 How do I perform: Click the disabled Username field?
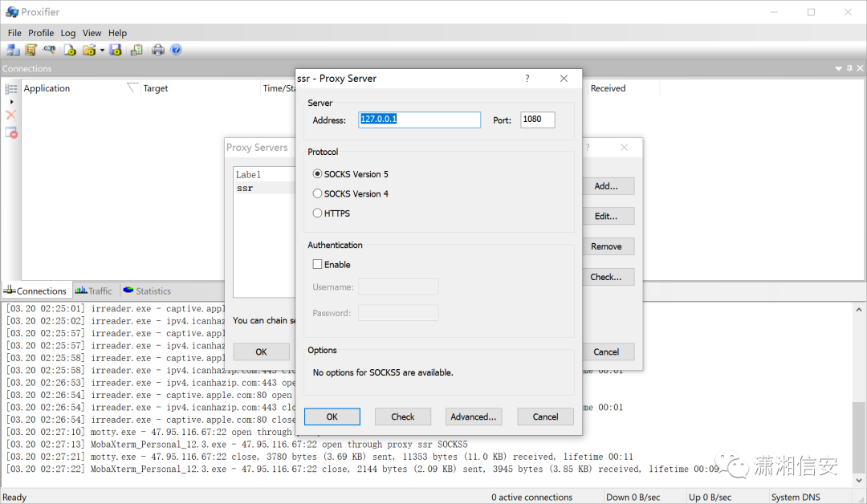(398, 287)
